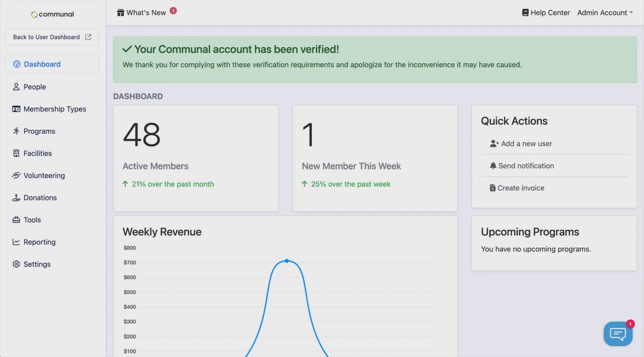Click the $800 axis label
The image size is (644, 357).
130,248
